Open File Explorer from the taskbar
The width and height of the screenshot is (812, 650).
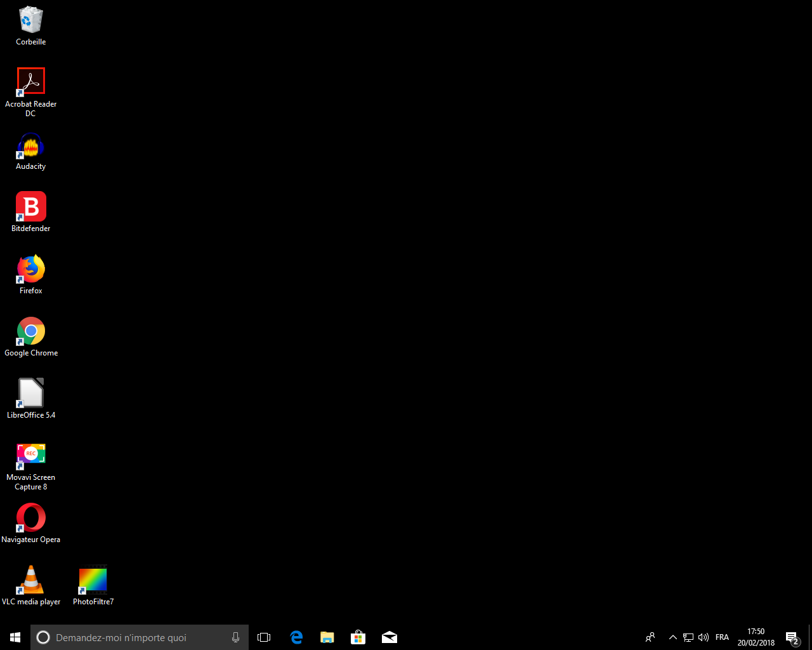click(327, 637)
